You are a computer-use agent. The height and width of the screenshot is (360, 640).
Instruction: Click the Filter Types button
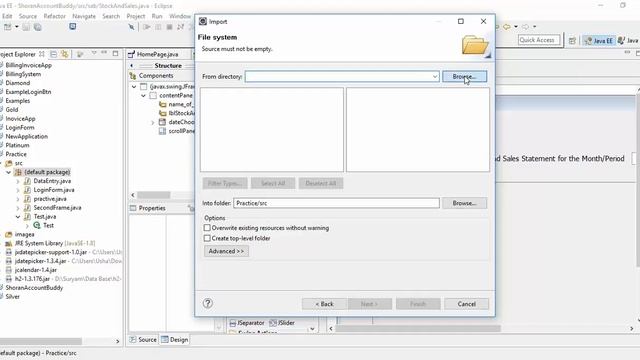pos(225,183)
